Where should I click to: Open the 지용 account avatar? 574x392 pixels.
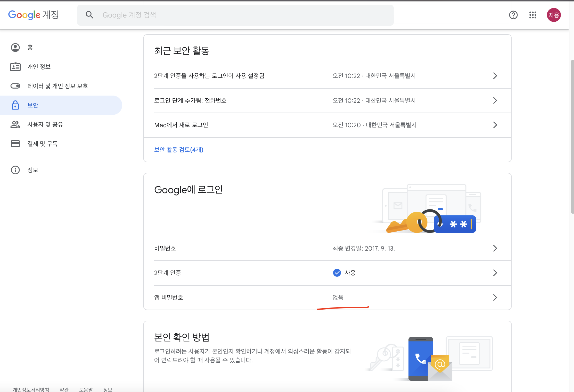coord(554,15)
